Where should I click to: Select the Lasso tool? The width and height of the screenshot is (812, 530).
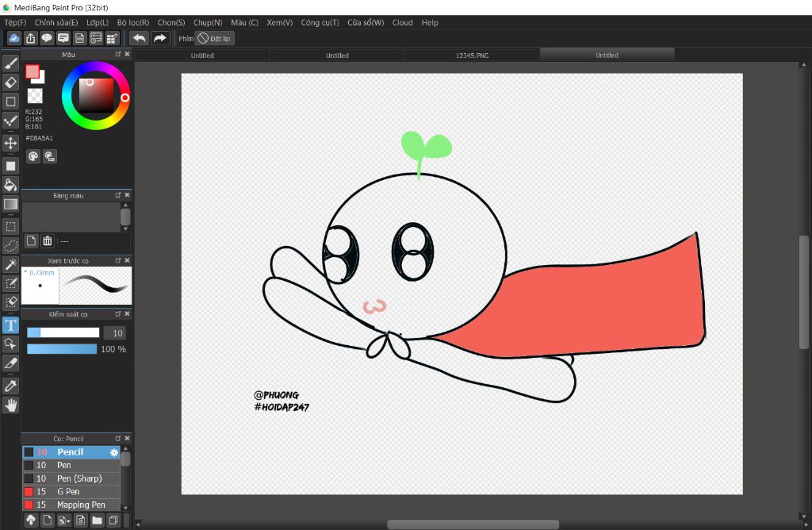click(x=10, y=246)
